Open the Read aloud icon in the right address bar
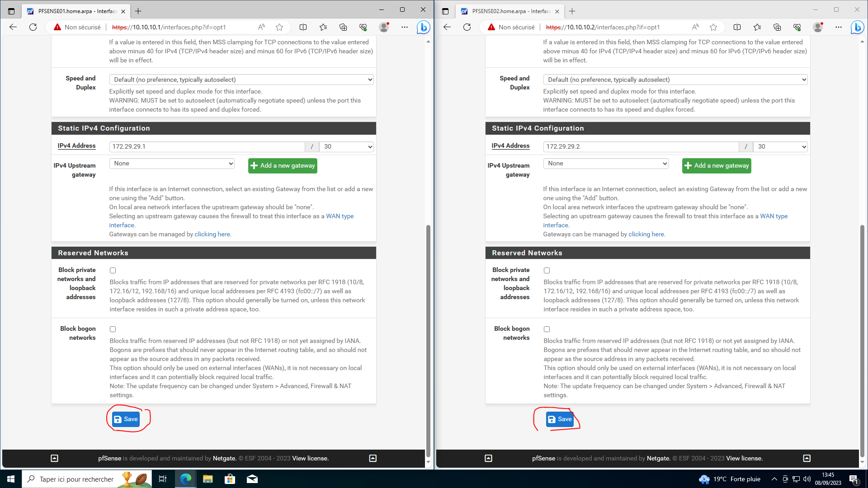 695,27
